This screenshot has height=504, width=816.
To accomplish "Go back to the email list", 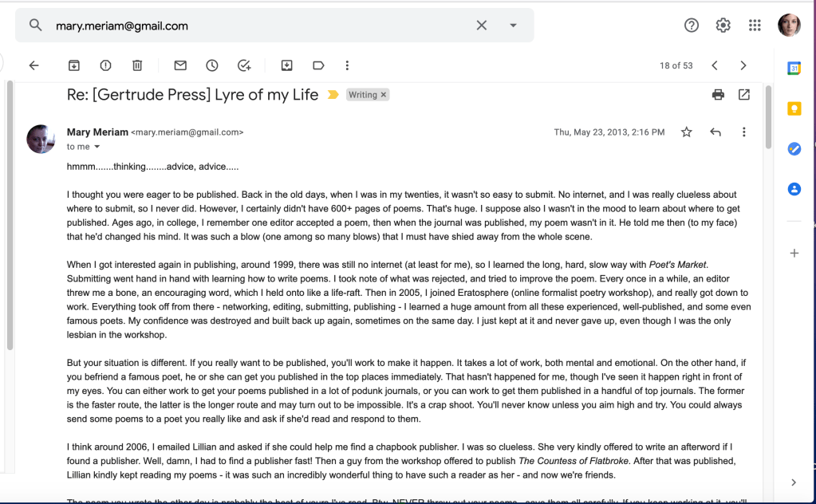I will tap(34, 65).
